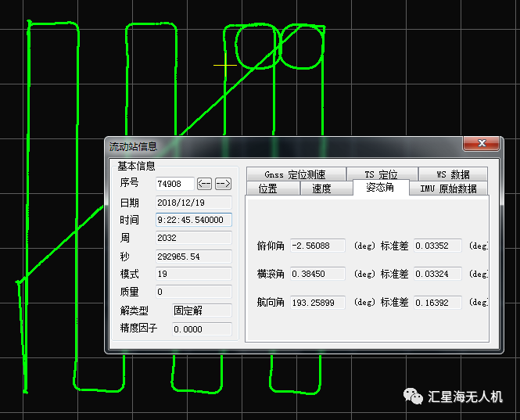The image size is (520, 420).
Task: Focus the 时间 field with 9:22:45.540000
Action: (193, 220)
